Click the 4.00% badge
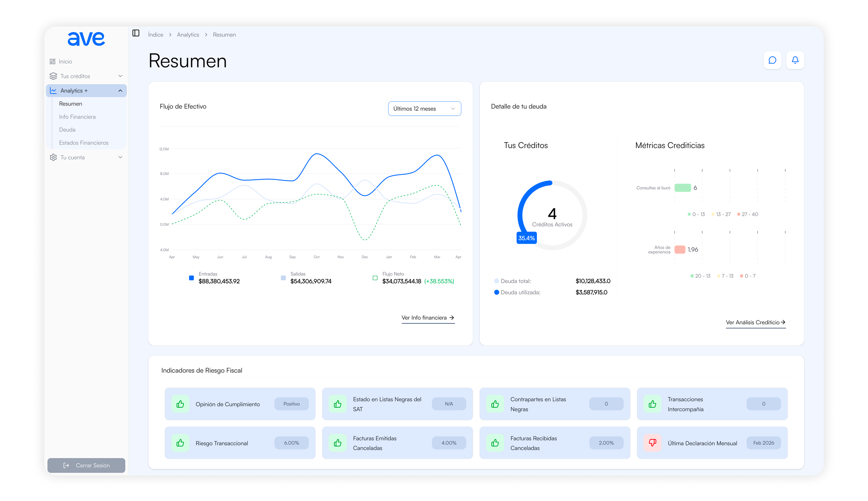 (449, 443)
